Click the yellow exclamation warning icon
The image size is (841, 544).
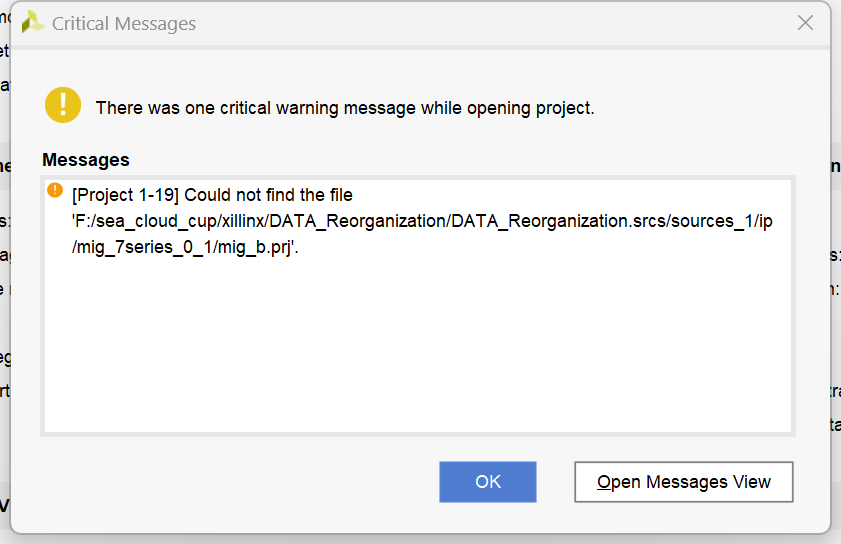63,106
